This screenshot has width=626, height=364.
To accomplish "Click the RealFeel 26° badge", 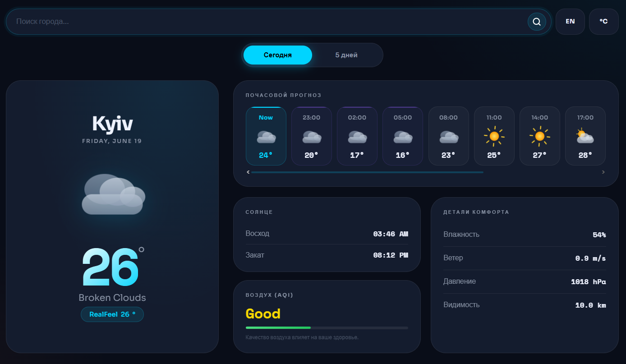I will coord(112,314).
